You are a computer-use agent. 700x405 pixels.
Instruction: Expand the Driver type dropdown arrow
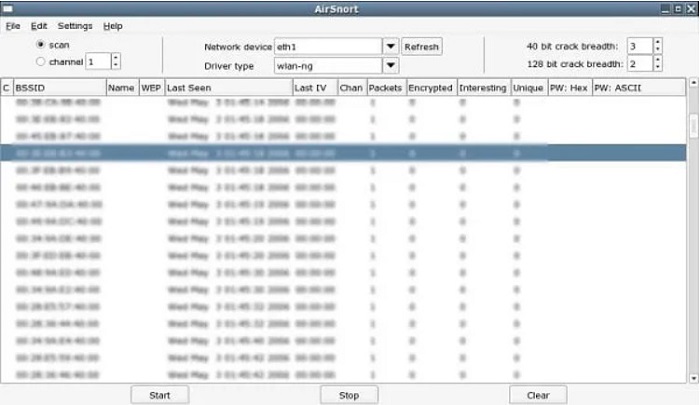[x=391, y=66]
